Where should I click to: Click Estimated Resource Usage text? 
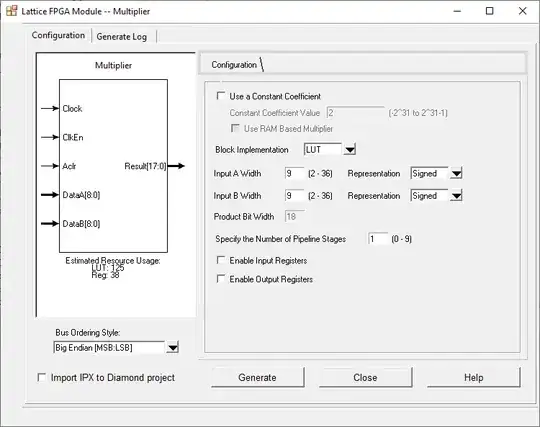(113, 260)
